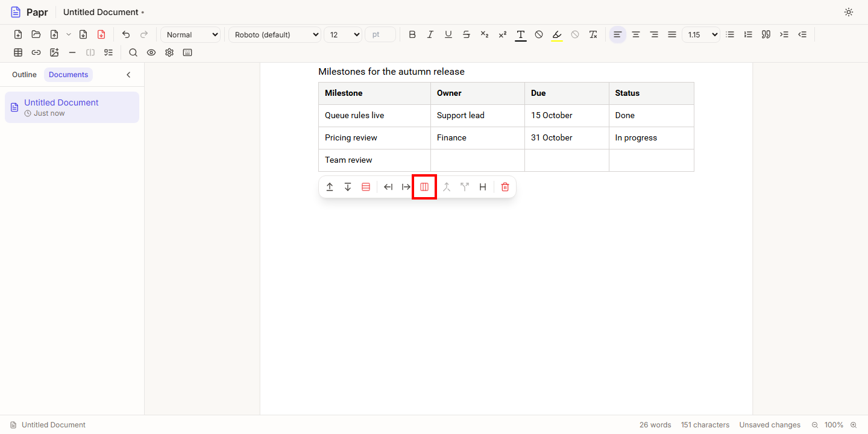Open the 1.15 line spacing dropdown

point(701,34)
